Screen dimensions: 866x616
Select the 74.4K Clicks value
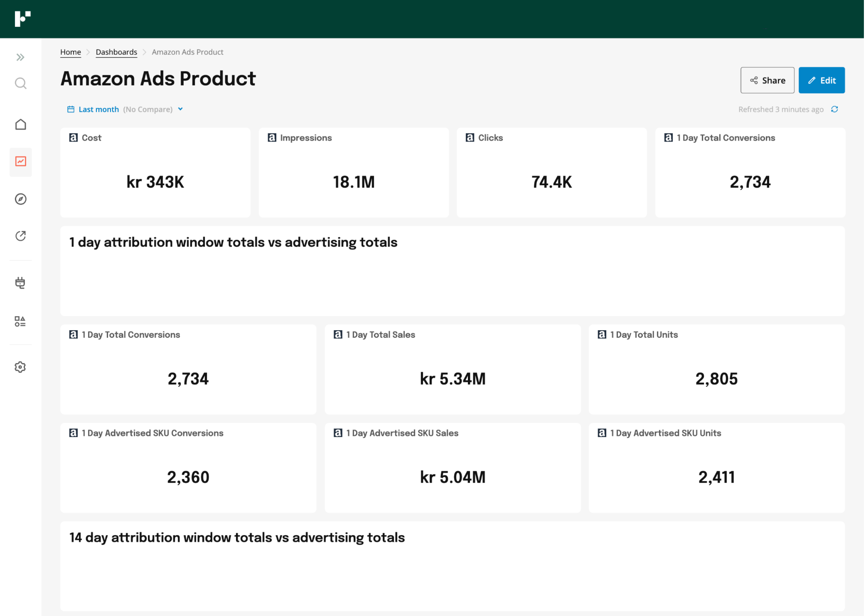coord(552,182)
